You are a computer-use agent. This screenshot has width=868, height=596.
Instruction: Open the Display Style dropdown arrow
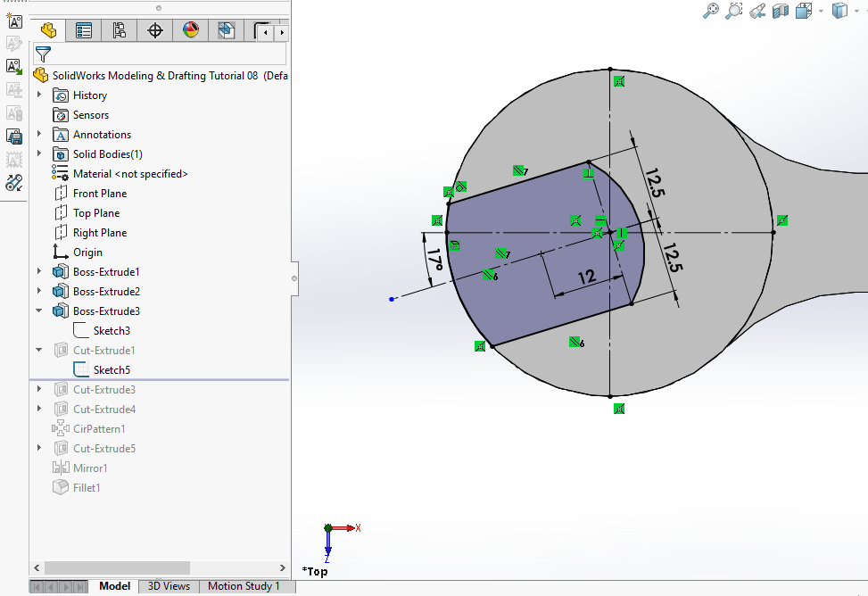855,11
